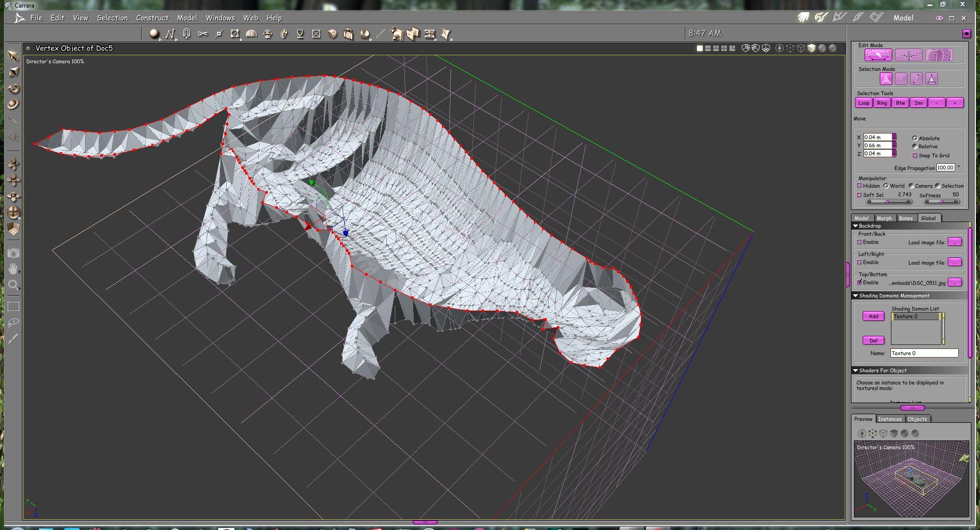This screenshot has height=530, width=980.
Task: Click the Add shading domain button
Action: pos(873,316)
